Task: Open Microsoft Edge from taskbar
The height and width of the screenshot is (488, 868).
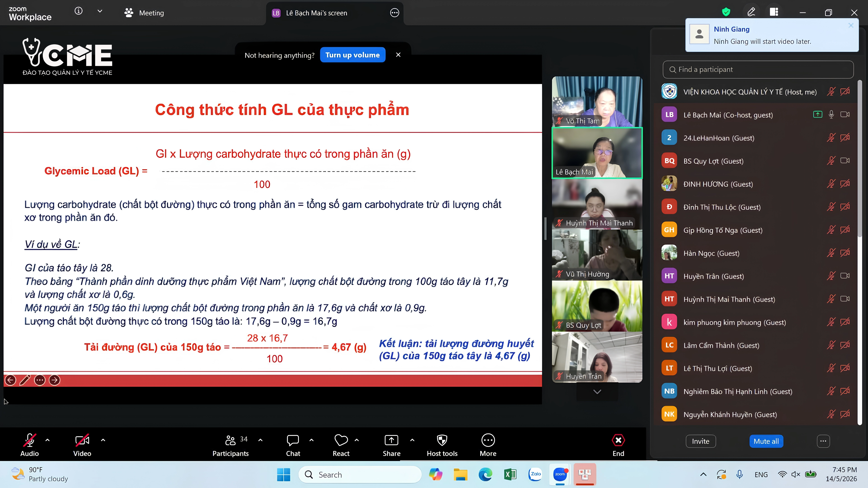Action: tap(485, 475)
